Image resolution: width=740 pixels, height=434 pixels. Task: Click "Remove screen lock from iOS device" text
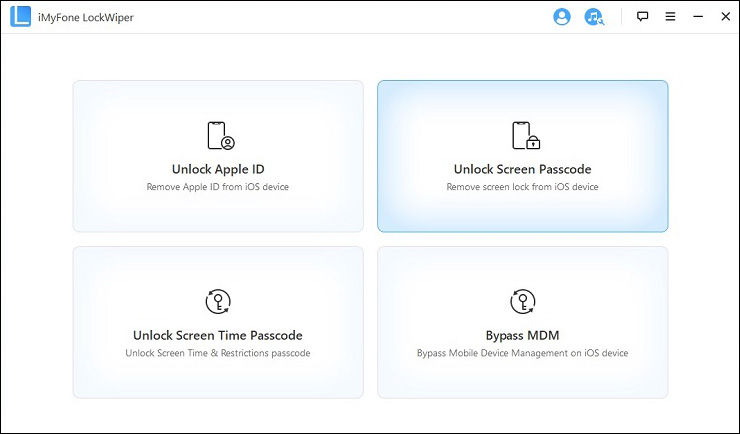[x=522, y=187]
